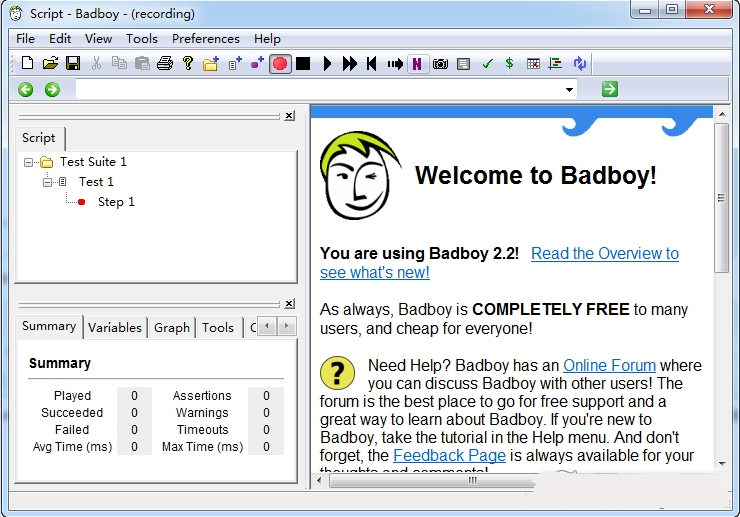
Task: Add a variable with the dollar sign icon
Action: [509, 63]
